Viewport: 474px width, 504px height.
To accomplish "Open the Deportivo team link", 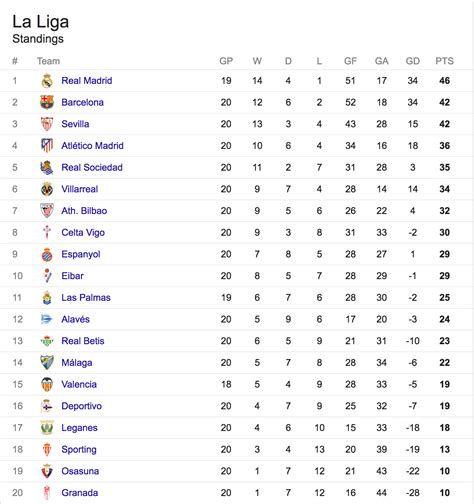I will (x=82, y=406).
